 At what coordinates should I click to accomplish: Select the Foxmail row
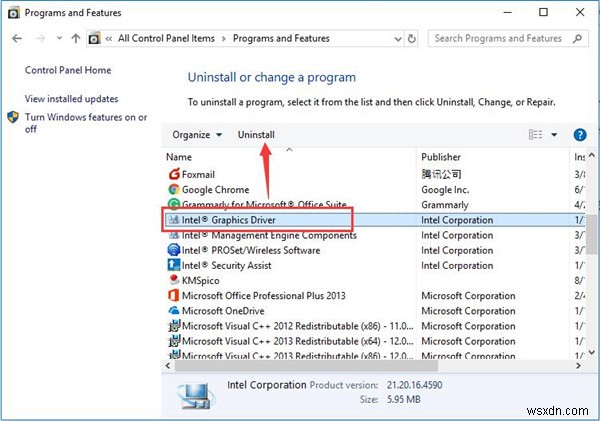click(x=375, y=174)
